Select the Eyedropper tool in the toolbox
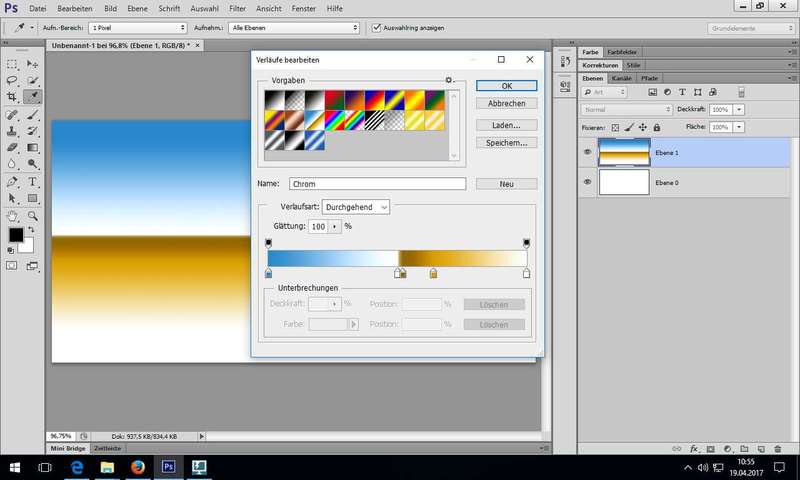 click(x=33, y=97)
